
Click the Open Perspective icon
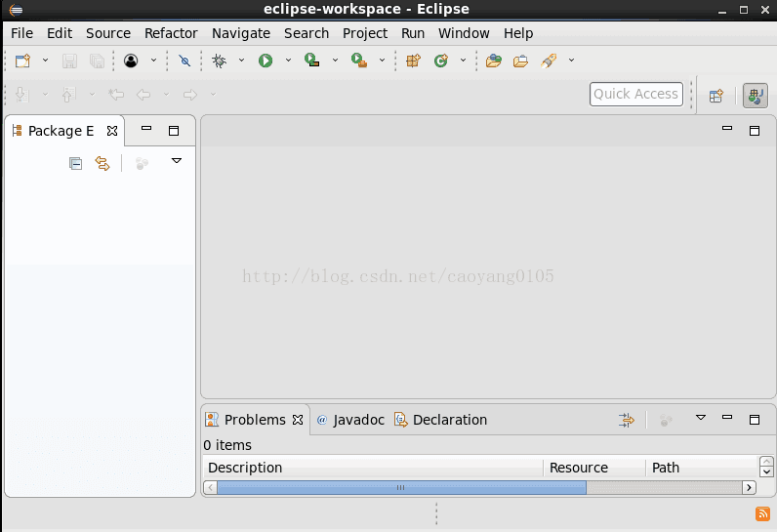(716, 95)
